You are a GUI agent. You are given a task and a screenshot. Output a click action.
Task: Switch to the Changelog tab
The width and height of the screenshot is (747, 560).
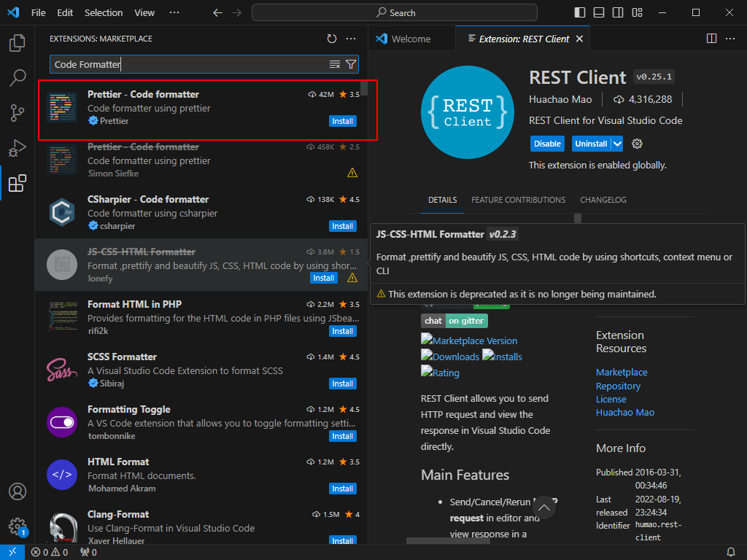(x=603, y=200)
